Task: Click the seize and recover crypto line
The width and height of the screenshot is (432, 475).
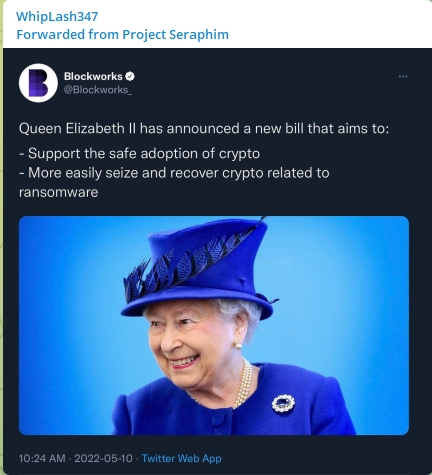Action: [x=174, y=173]
